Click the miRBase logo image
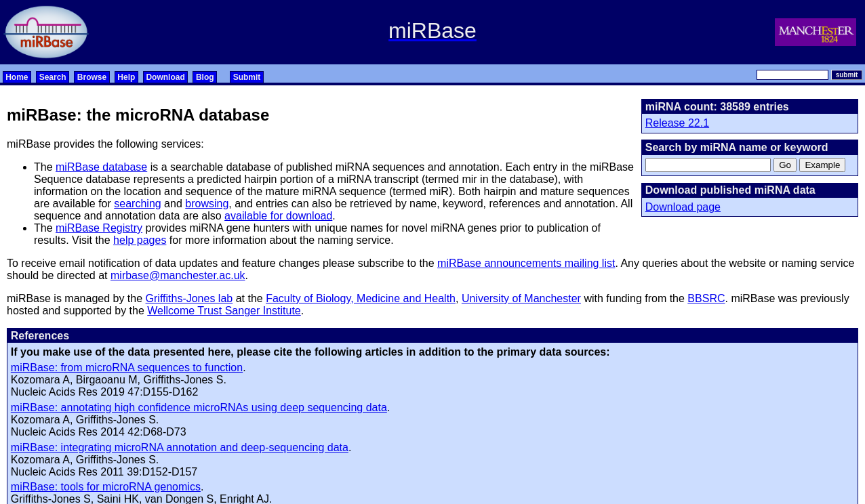 tap(47, 32)
